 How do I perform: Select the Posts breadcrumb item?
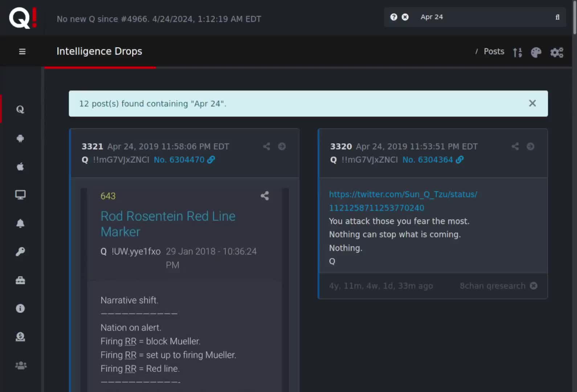(x=494, y=52)
